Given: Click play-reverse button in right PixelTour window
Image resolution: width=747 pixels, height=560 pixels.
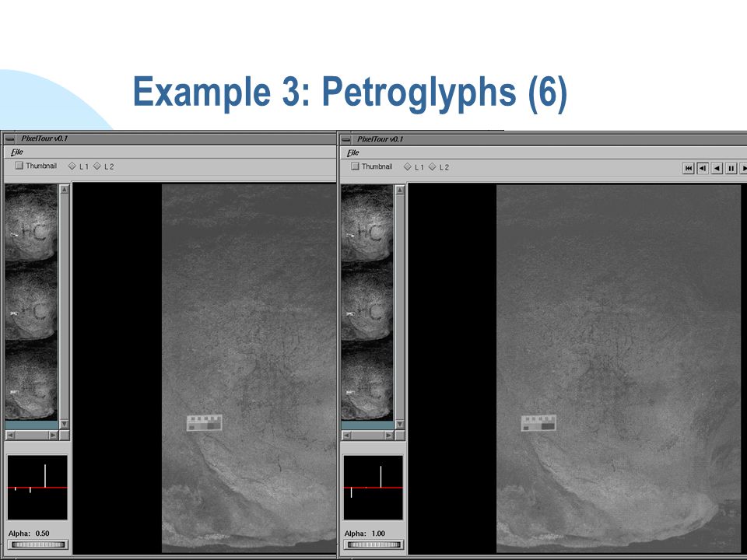Looking at the screenshot, I should pyautogui.click(x=717, y=168).
